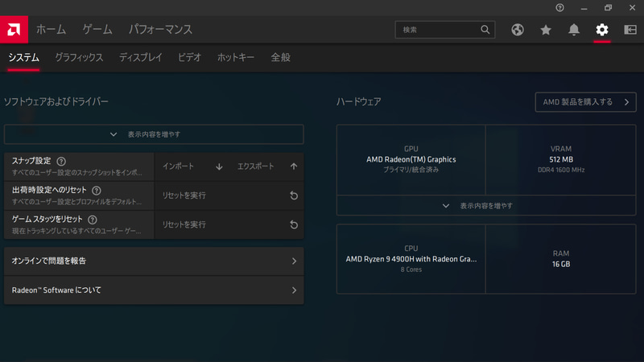The height and width of the screenshot is (362, 644).
Task: Open オンラインで問題を報告
Action: click(154, 261)
